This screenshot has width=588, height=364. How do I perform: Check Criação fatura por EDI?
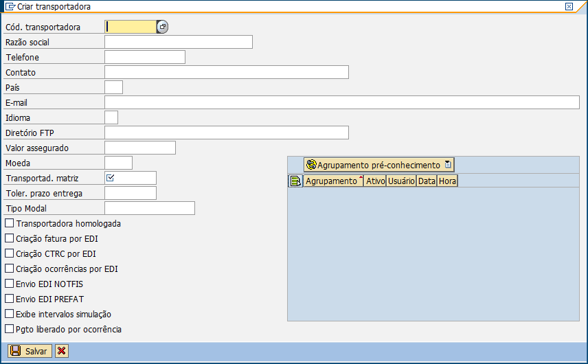tap(10, 238)
